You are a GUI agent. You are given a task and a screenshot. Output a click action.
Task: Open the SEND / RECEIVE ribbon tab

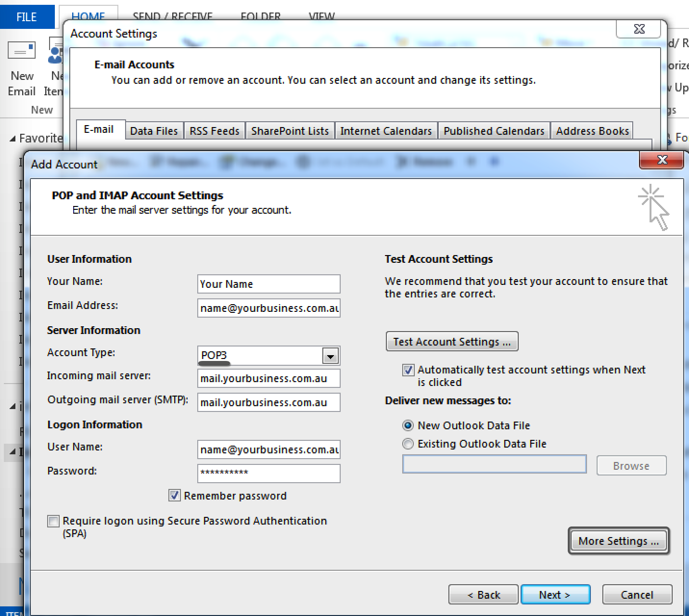point(172,17)
